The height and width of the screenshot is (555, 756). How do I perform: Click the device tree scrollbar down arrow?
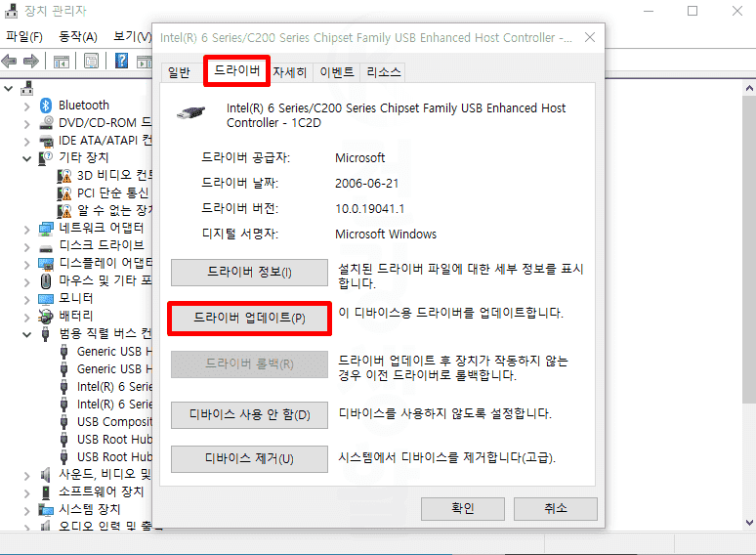point(749,523)
